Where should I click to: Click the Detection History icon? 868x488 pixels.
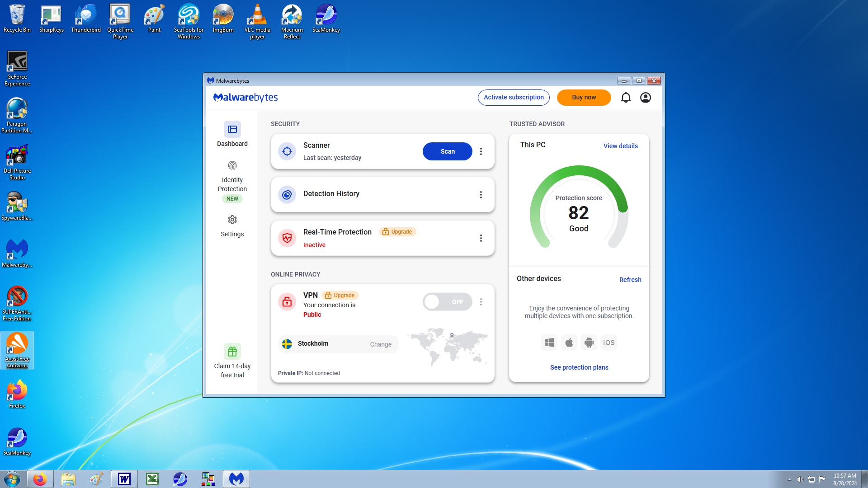(x=287, y=195)
